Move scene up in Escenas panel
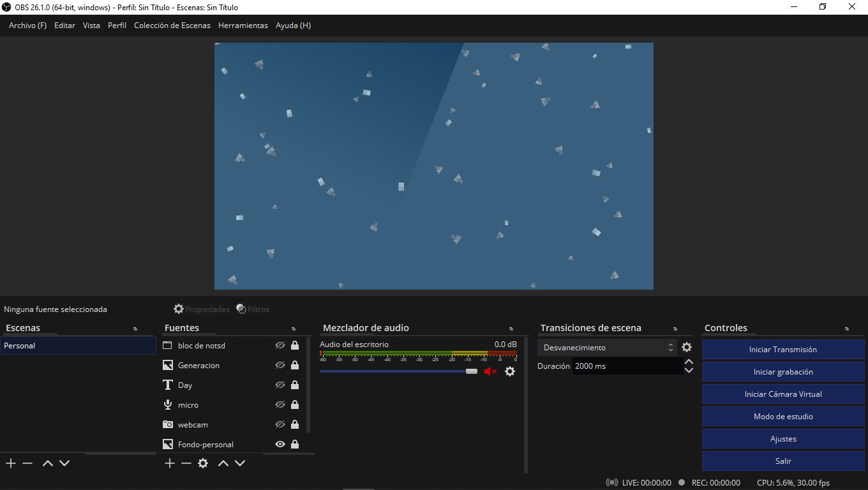This screenshot has height=490, width=868. pos(47,463)
